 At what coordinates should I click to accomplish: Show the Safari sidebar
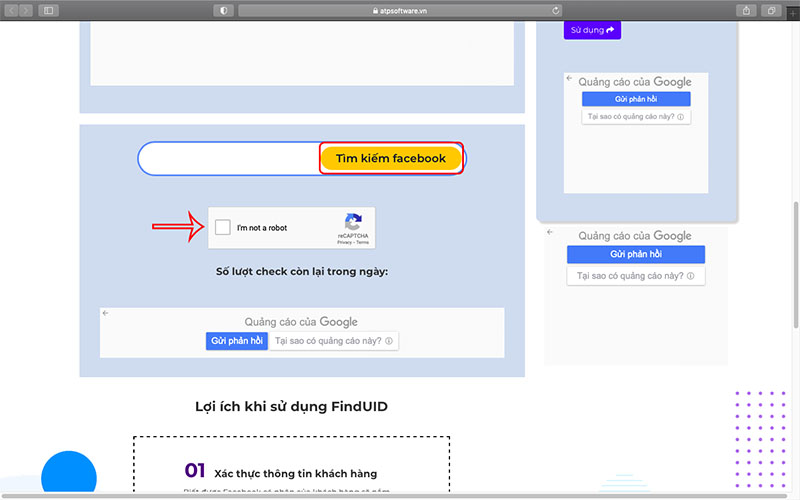pos(48,10)
